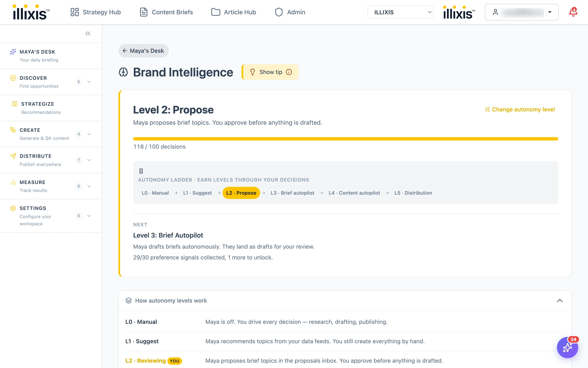The height and width of the screenshot is (368, 588).
Task: Click the Measure bar chart icon
Action: click(x=13, y=182)
